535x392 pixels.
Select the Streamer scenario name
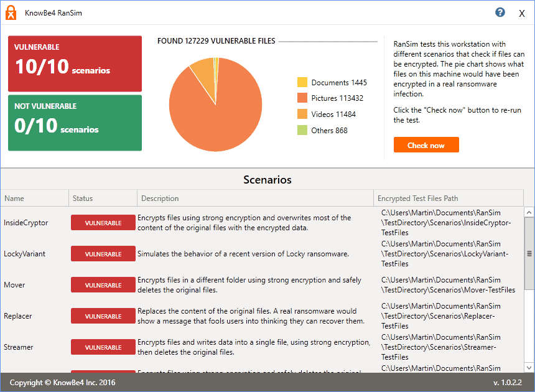pyautogui.click(x=19, y=347)
